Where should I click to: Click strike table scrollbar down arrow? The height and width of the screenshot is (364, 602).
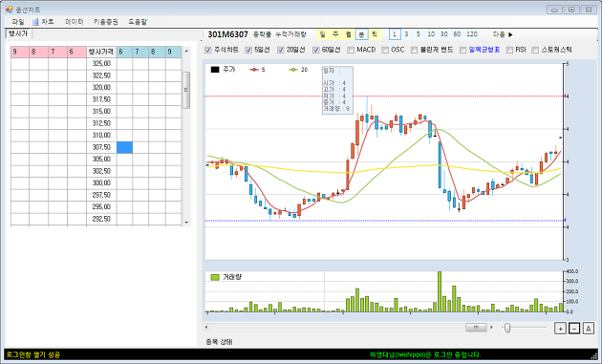tap(186, 222)
